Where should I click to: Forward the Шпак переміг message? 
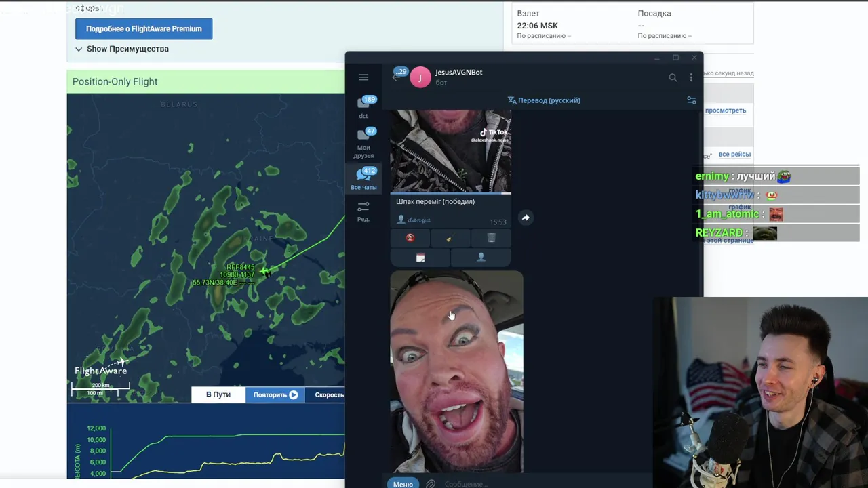[x=526, y=218]
